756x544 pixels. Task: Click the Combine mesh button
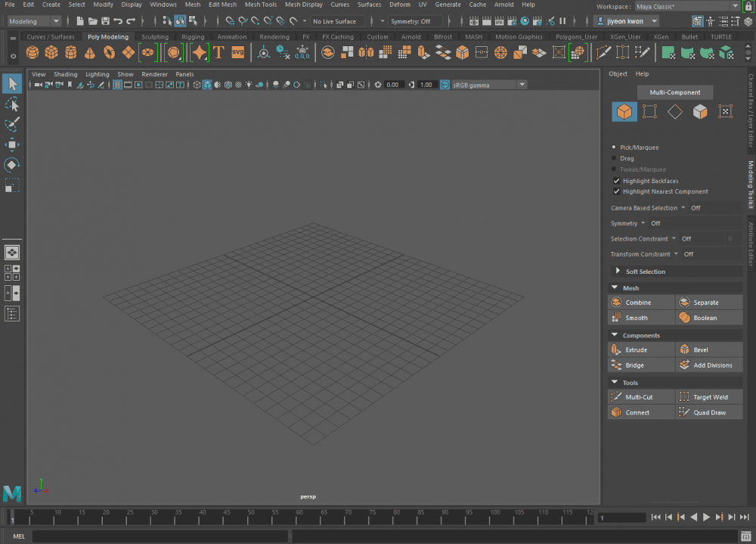(641, 302)
